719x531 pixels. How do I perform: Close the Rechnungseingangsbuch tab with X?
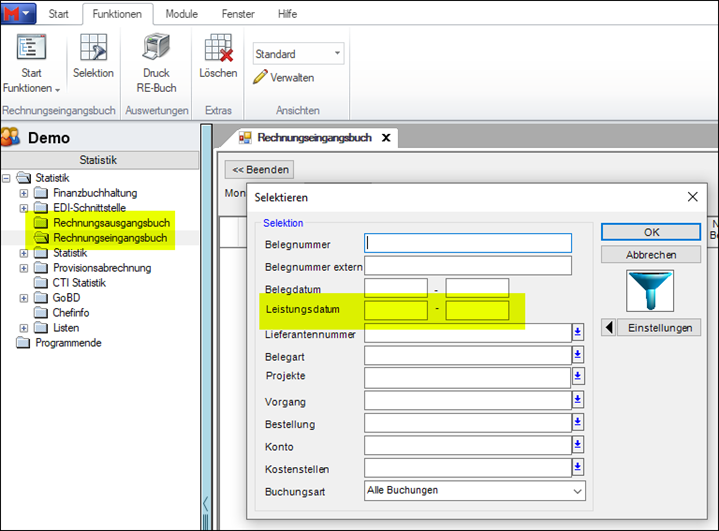(x=385, y=137)
